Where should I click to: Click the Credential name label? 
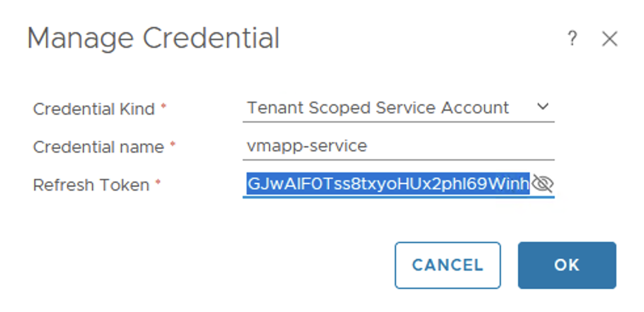[x=98, y=147]
